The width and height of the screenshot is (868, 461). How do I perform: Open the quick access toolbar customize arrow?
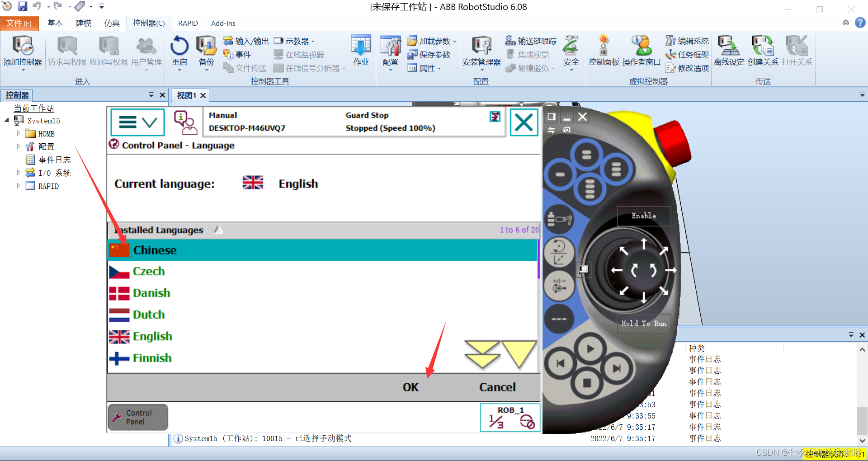[x=102, y=6]
